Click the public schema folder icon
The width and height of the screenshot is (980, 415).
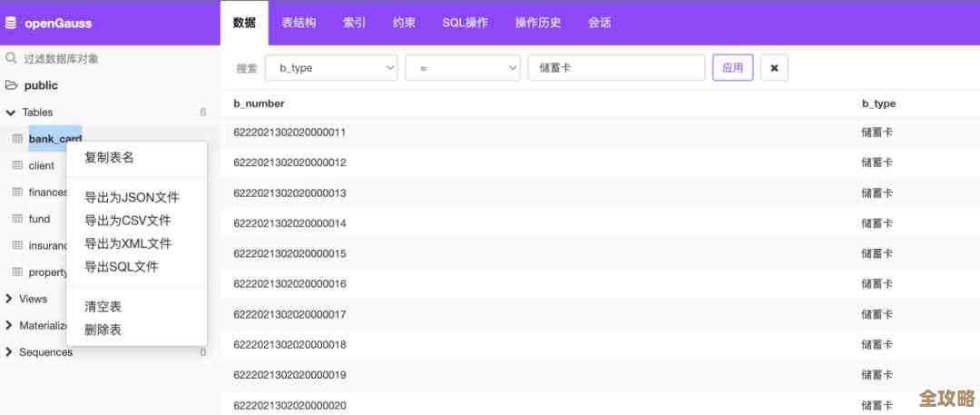click(x=11, y=85)
